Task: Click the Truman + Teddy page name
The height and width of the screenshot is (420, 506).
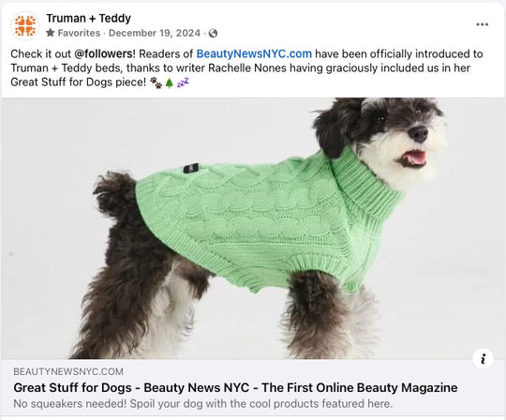Action: (x=88, y=18)
